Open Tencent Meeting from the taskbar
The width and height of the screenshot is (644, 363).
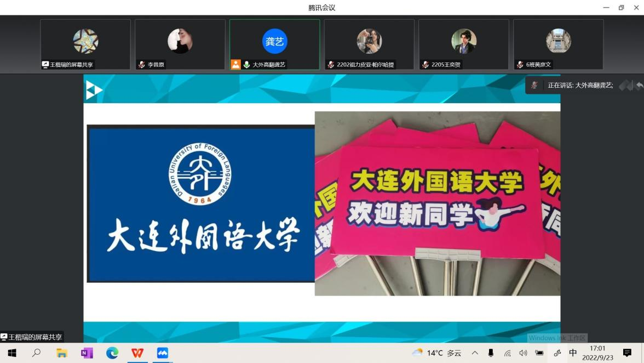[162, 353]
